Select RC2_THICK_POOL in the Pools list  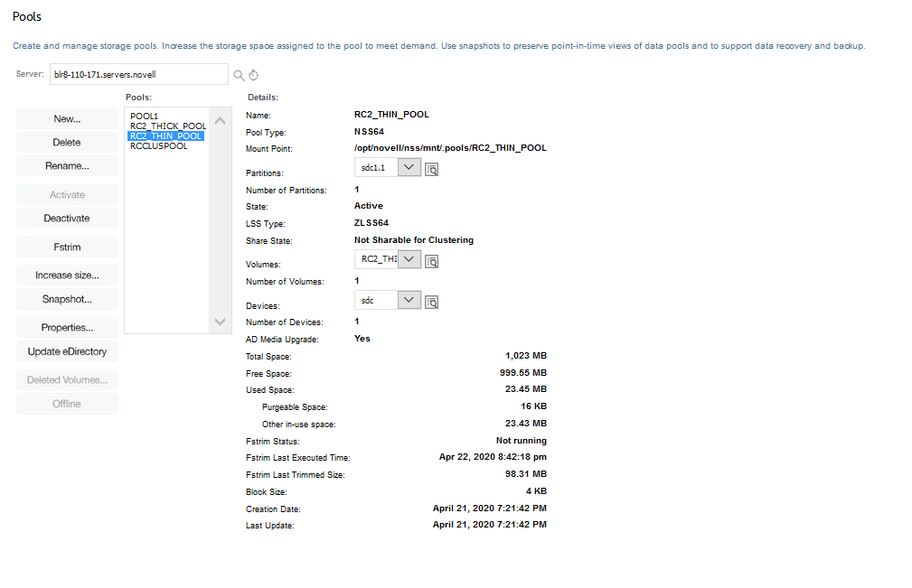tap(168, 126)
